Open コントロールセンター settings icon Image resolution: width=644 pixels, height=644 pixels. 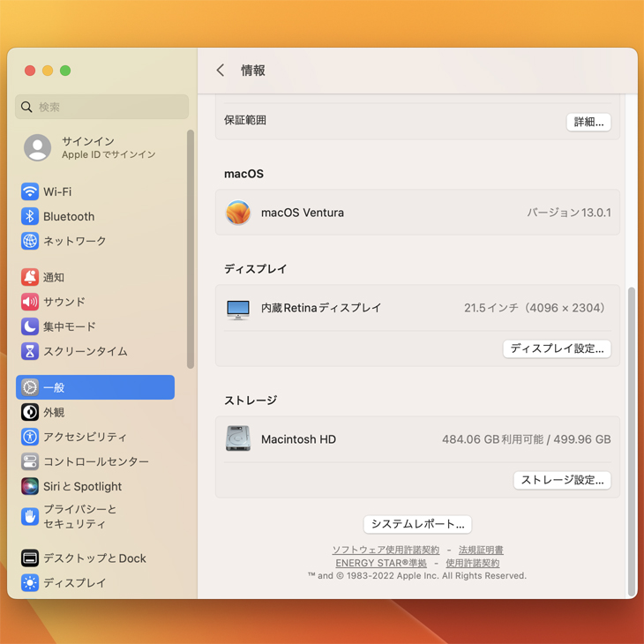[30, 461]
